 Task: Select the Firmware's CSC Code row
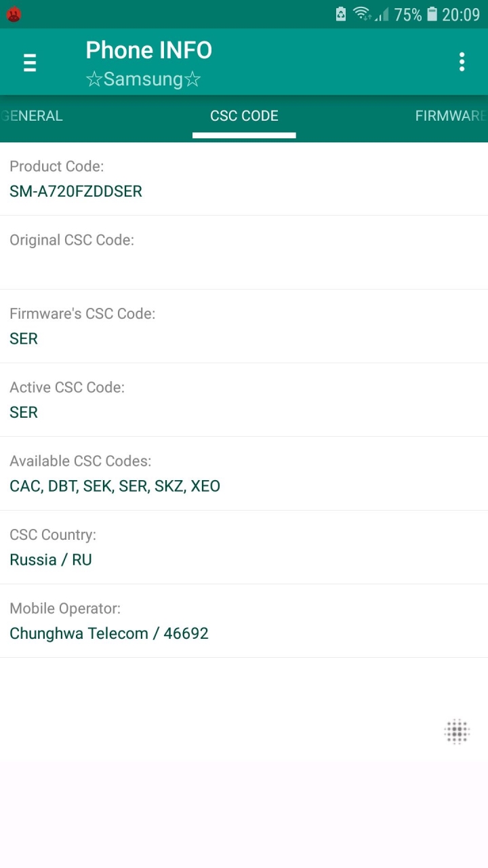pos(244,326)
